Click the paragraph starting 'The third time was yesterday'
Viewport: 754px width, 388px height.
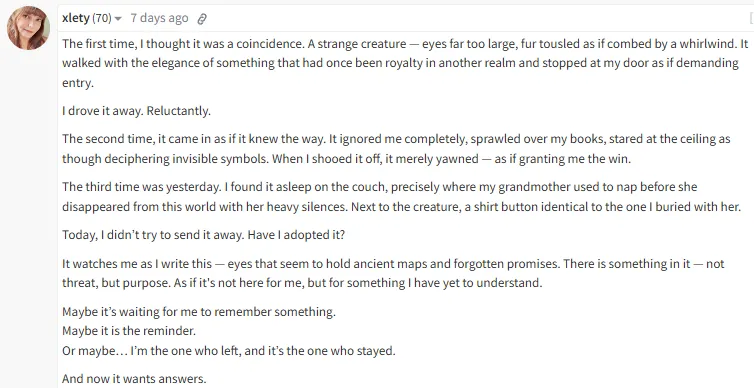[402, 197]
